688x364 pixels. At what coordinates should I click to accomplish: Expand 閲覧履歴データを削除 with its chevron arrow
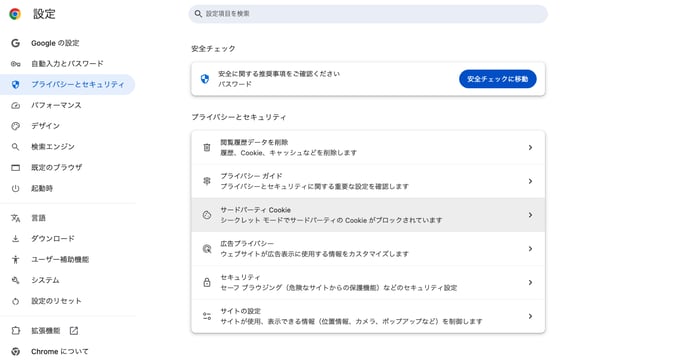pos(530,147)
